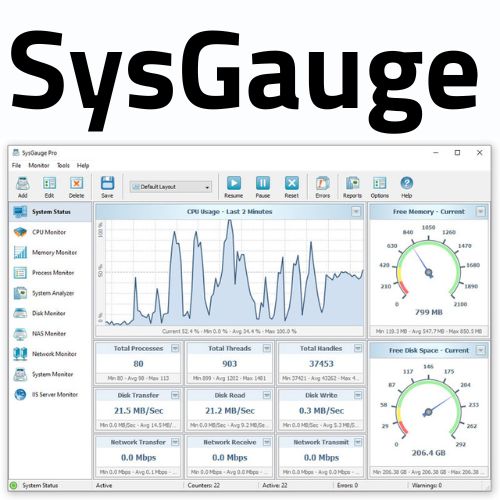This screenshot has height=500, width=500.
Task: Click the Edit toolbar icon
Action: 49,187
